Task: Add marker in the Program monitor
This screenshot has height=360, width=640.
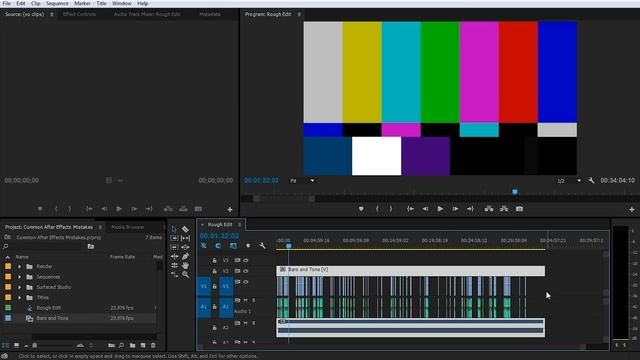Action: [361, 209]
